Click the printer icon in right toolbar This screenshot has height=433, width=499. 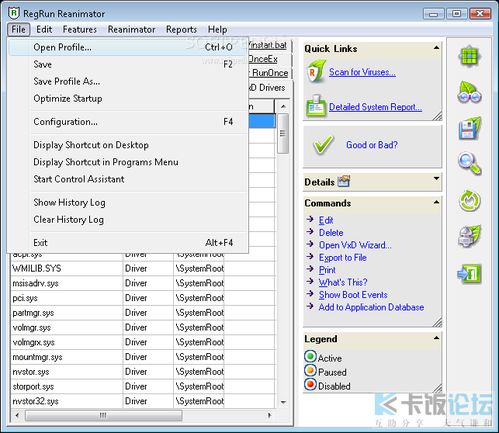469,237
